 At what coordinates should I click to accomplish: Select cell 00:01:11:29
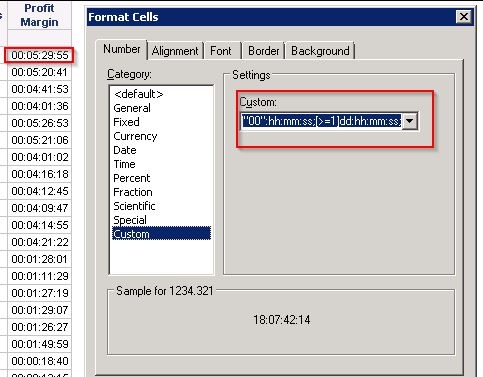(x=39, y=276)
